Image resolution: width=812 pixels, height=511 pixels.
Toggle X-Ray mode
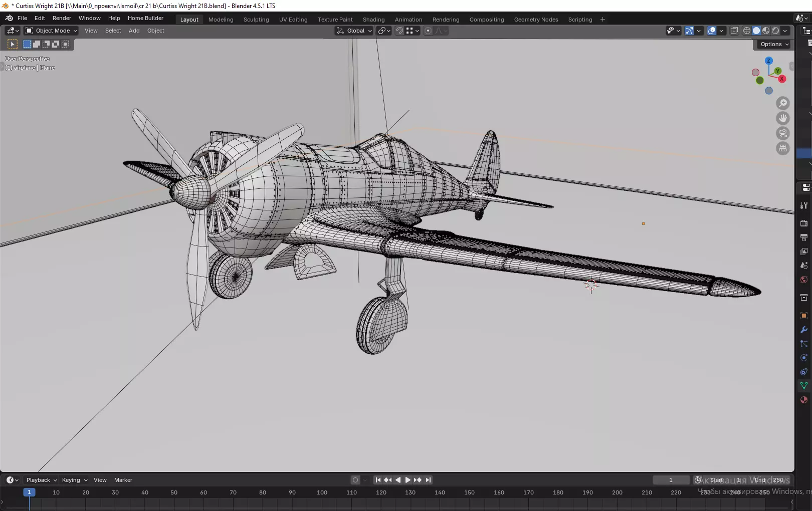click(734, 31)
